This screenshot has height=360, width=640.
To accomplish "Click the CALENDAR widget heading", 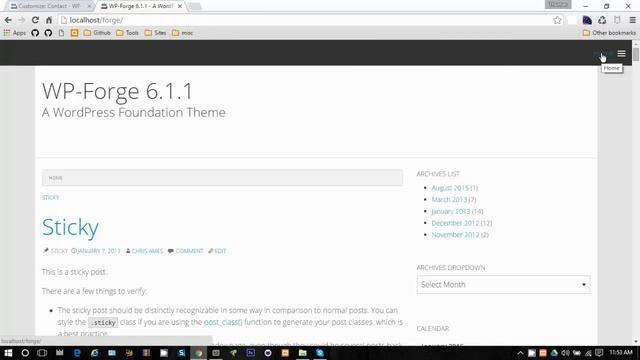I will click(x=433, y=329).
